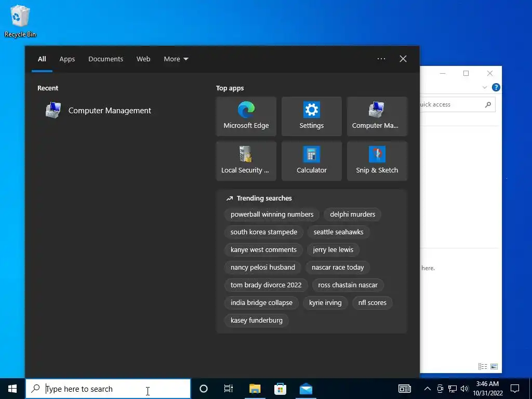The image size is (532, 399).
Task: Open News and interests taskbar icon
Action: coord(404,389)
